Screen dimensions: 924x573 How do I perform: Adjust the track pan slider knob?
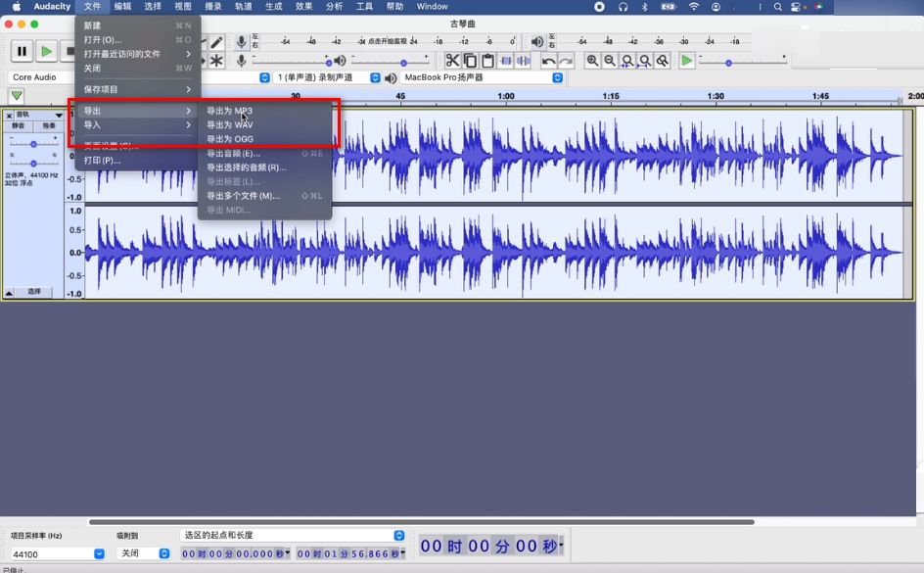click(x=33, y=164)
